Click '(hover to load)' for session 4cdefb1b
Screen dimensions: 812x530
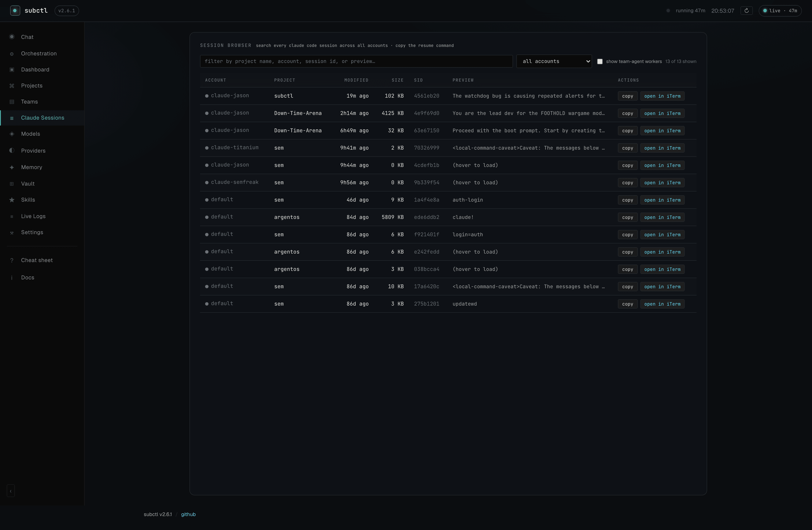[x=475, y=165]
